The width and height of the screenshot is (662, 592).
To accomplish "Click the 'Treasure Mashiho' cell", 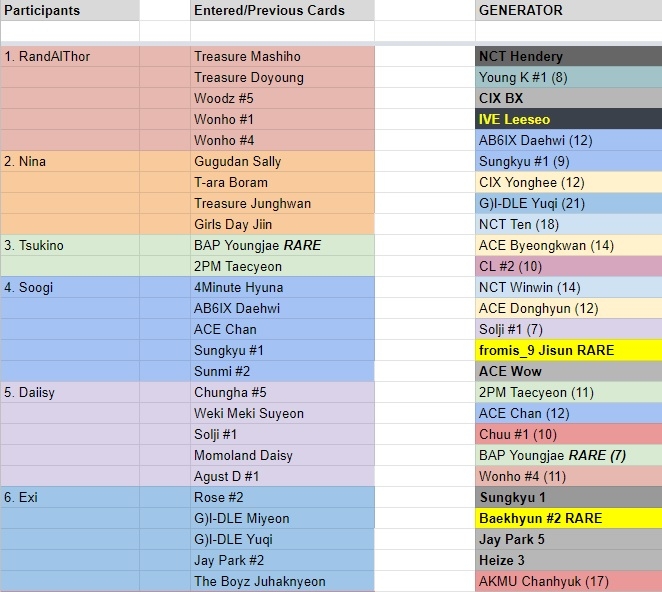I will click(x=282, y=56).
